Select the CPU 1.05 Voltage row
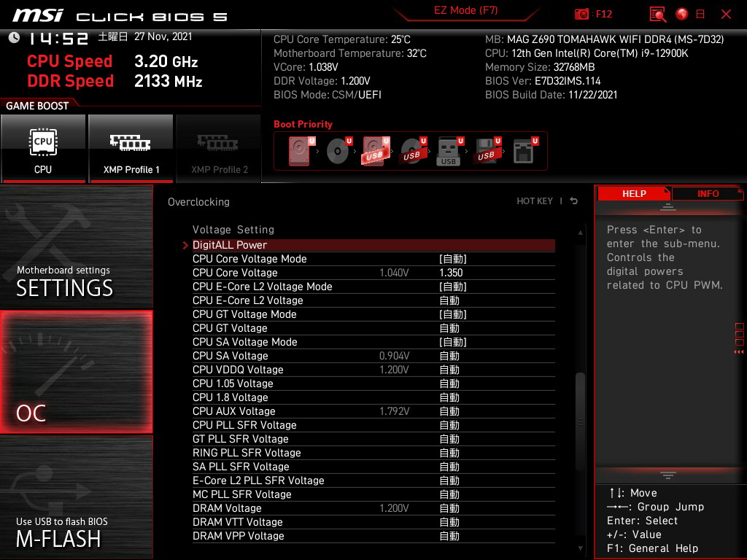Screen dimensions: 747x560 (373, 384)
